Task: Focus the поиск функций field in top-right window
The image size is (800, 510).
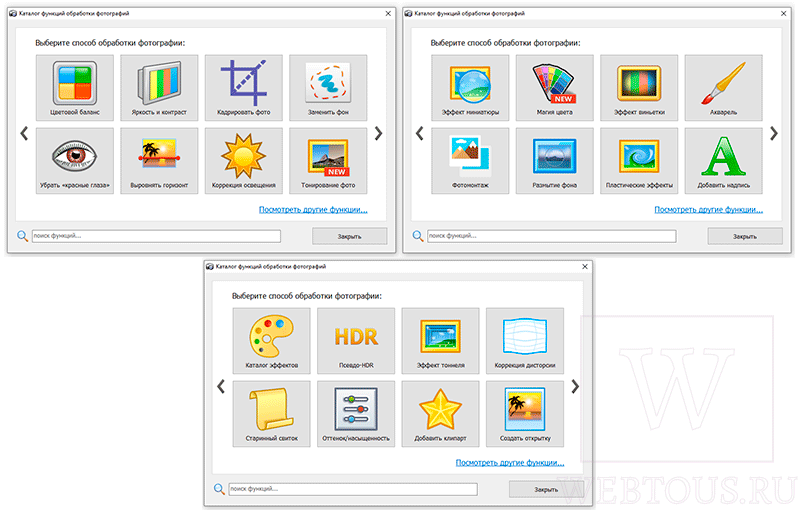Action: coord(552,236)
